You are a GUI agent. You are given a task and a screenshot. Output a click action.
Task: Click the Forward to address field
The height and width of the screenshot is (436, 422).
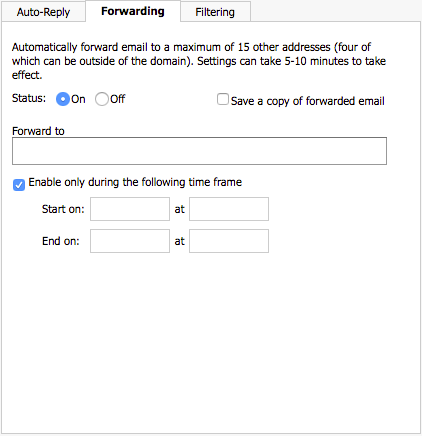[199, 151]
